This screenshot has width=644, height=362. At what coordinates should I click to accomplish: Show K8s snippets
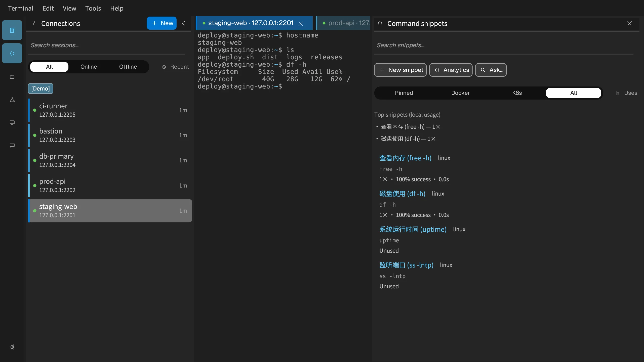point(517,93)
